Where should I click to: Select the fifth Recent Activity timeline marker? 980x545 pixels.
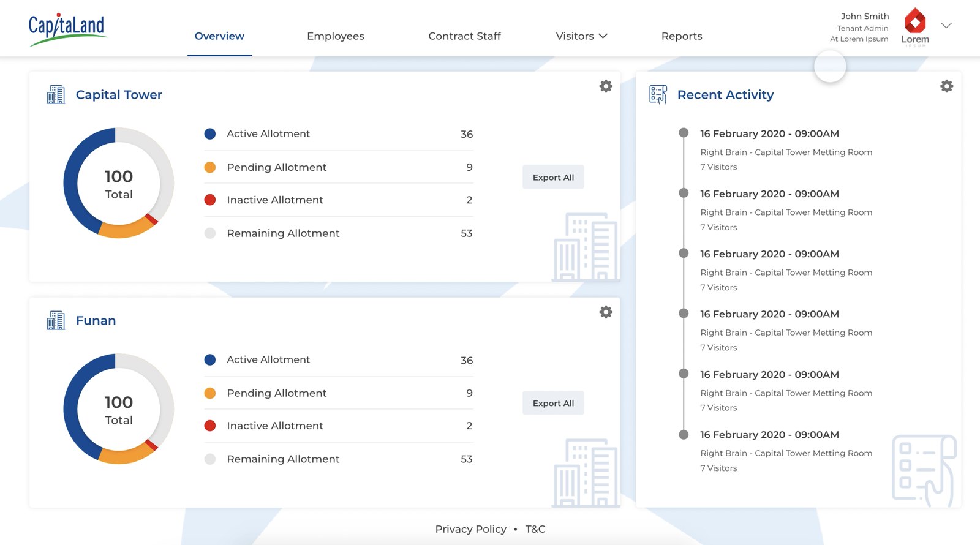[684, 374]
